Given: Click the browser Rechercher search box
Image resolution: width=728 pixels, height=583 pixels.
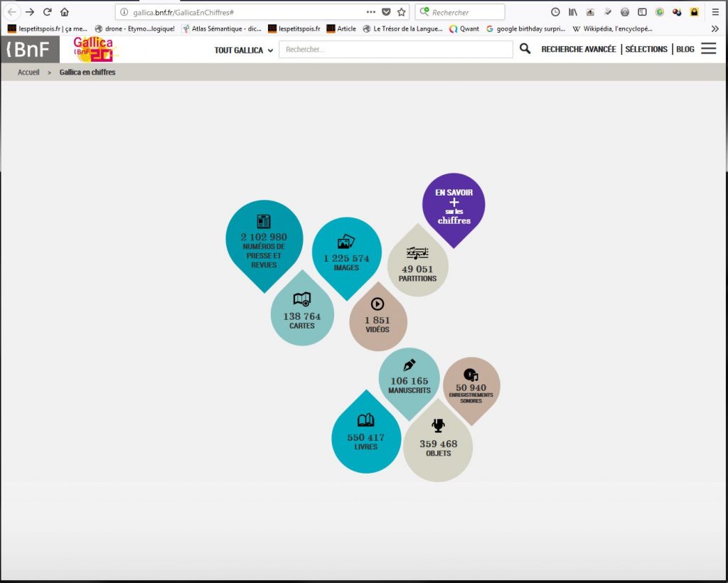Looking at the screenshot, I should point(460,12).
